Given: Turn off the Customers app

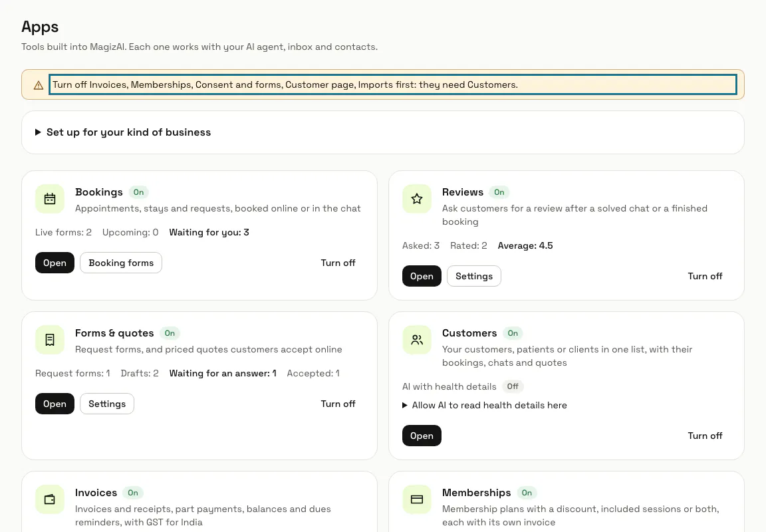Looking at the screenshot, I should 705,436.
